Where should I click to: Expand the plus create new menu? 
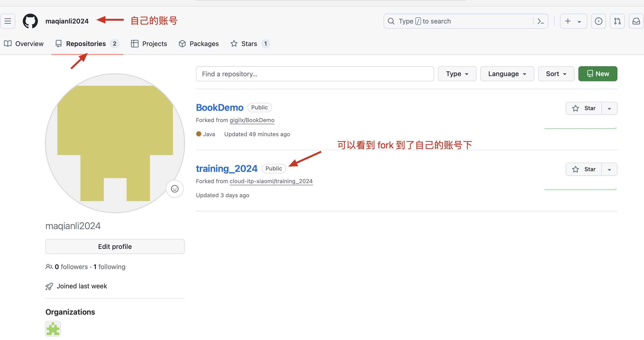[x=573, y=21]
